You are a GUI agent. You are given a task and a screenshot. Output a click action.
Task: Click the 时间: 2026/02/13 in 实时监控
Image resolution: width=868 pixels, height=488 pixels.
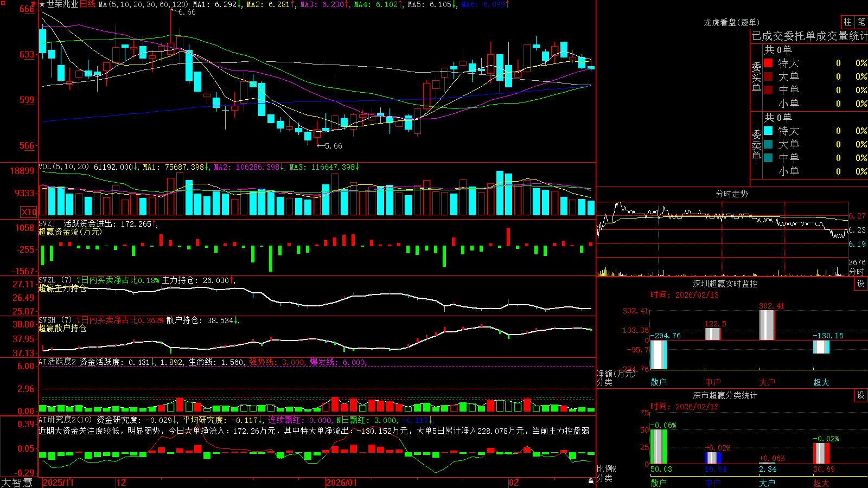click(x=685, y=295)
